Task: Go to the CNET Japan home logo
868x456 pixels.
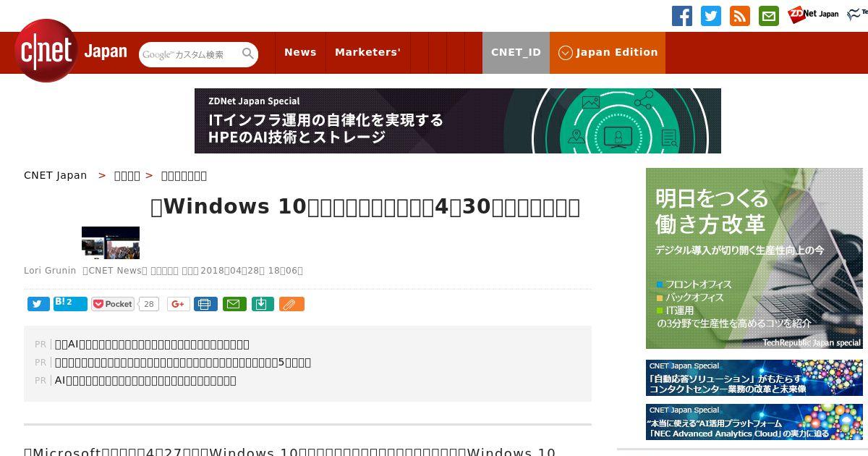Action: [71, 51]
